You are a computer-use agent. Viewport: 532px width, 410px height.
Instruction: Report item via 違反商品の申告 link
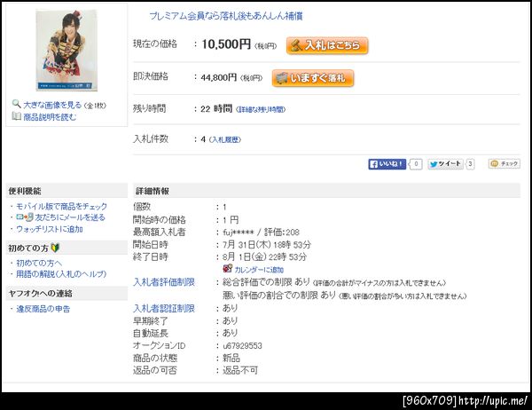pyautogui.click(x=43, y=309)
